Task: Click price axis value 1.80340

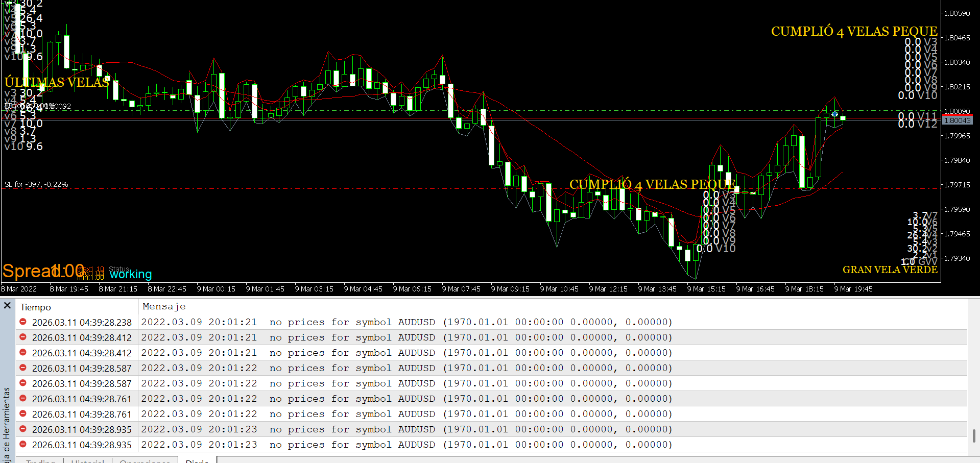Action: (x=957, y=62)
